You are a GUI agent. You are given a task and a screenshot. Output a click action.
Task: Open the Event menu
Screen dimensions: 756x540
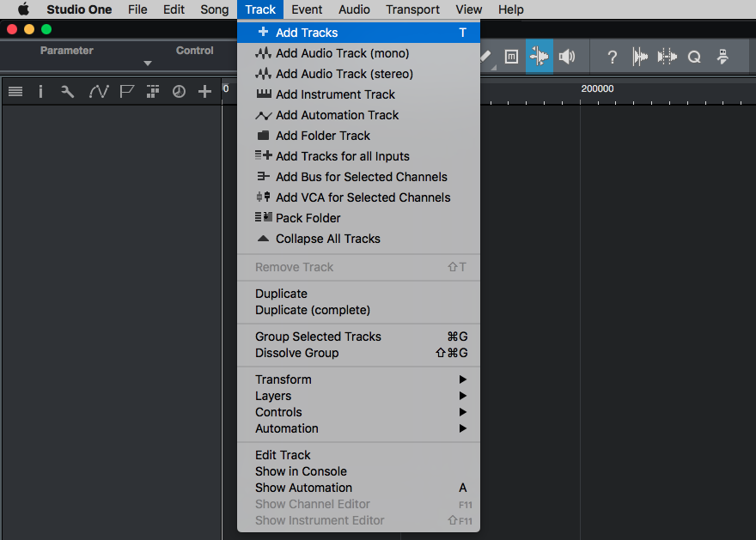click(307, 9)
